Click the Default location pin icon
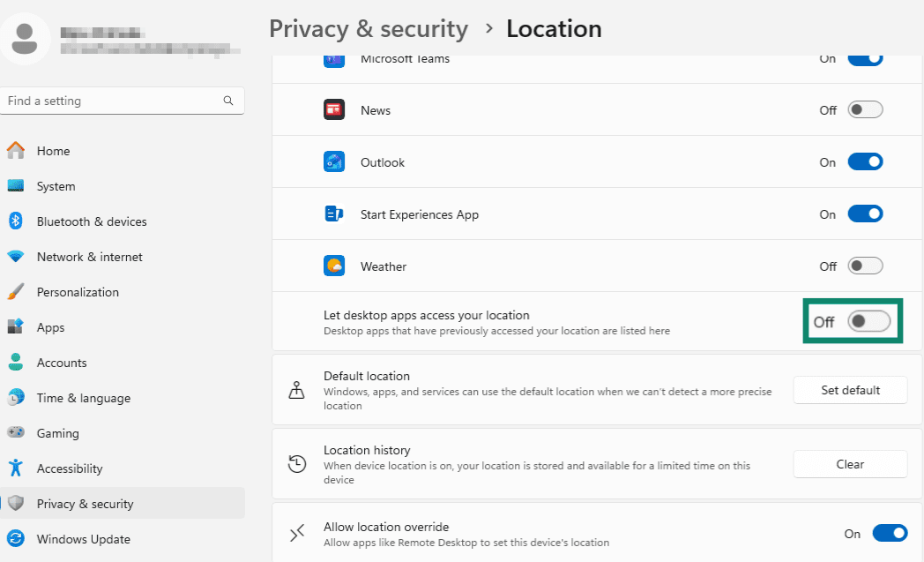924x562 pixels. [296, 390]
